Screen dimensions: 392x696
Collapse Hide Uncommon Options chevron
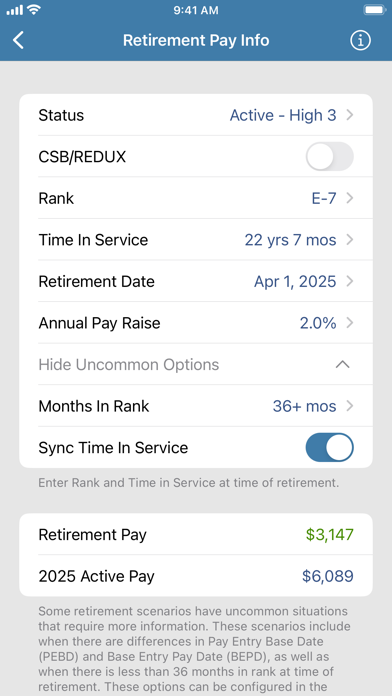click(342, 364)
